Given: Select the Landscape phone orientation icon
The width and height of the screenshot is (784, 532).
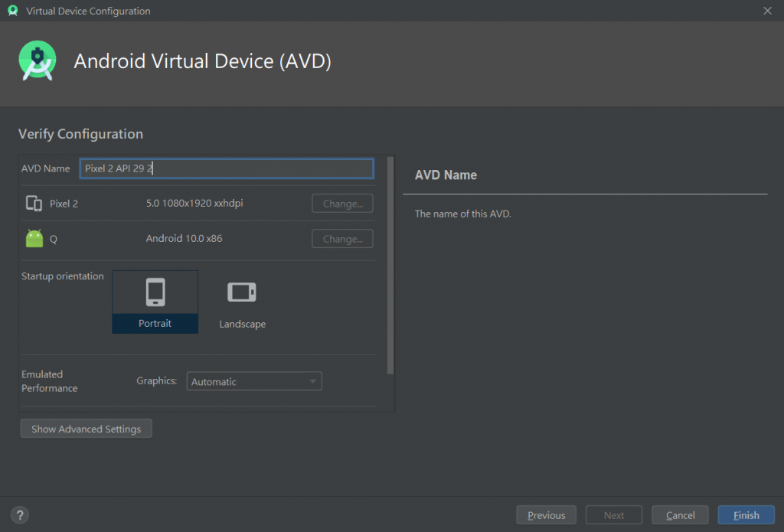Looking at the screenshot, I should 242,292.
